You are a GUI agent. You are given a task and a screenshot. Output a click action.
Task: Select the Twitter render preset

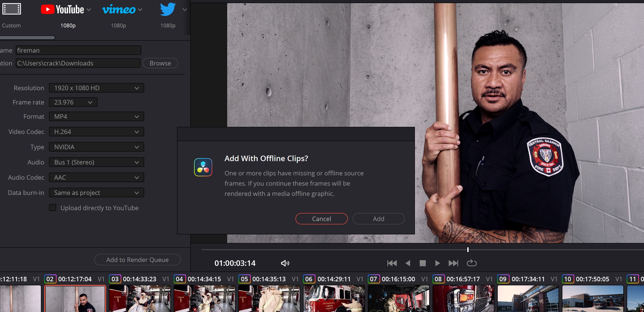click(x=168, y=9)
